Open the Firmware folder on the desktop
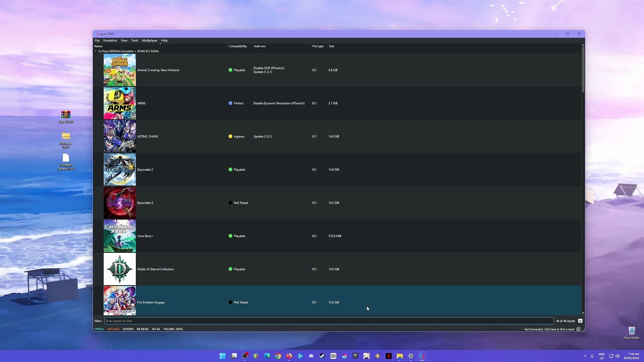Image resolution: width=644 pixels, height=362 pixels. click(x=65, y=140)
